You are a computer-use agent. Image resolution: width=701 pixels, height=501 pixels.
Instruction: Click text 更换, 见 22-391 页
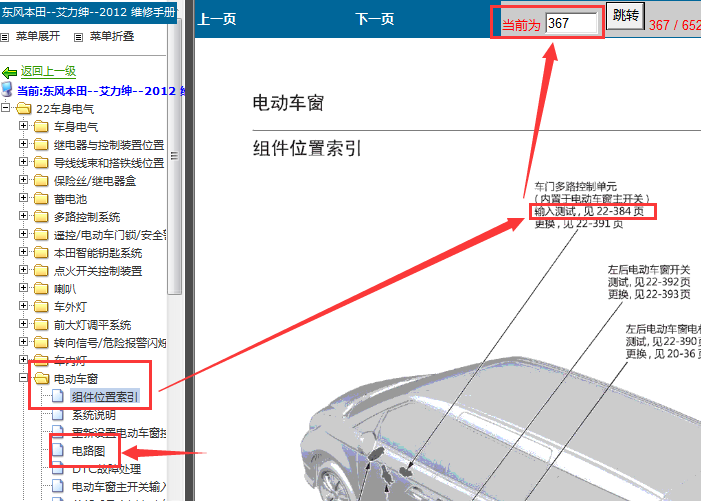pyautogui.click(x=579, y=223)
